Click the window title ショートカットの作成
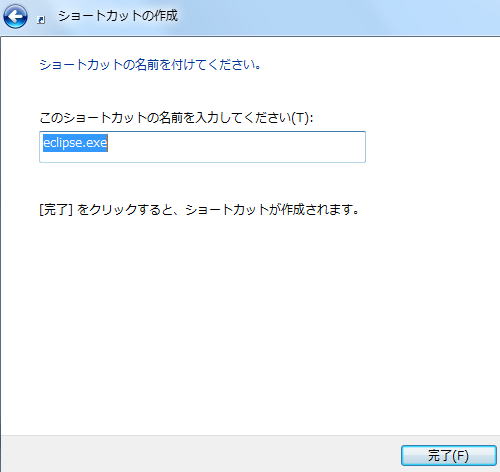Image resolution: width=500 pixels, height=472 pixels. click(x=118, y=16)
